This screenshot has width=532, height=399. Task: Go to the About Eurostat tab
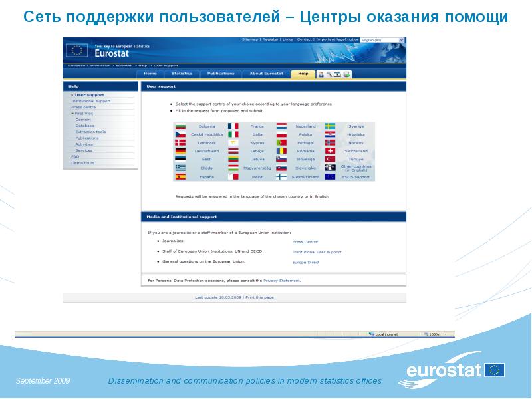[266, 74]
